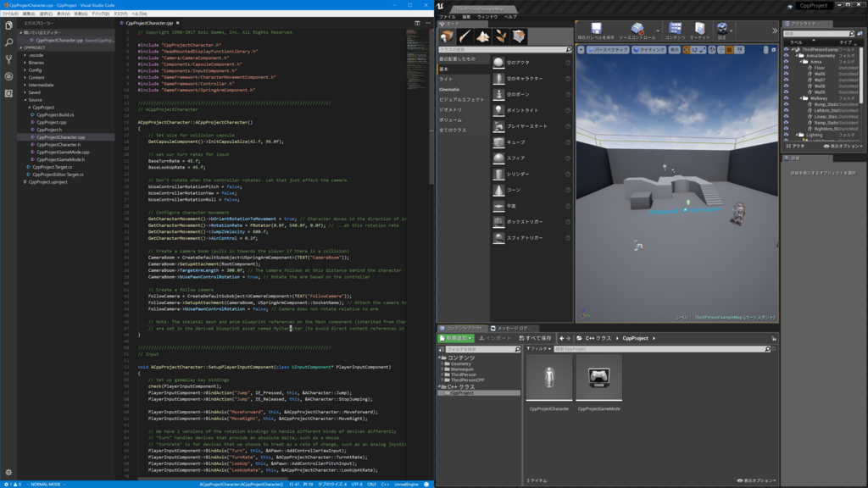Open the green Add New dropdown button
The width and height of the screenshot is (868, 488).
coord(455,338)
